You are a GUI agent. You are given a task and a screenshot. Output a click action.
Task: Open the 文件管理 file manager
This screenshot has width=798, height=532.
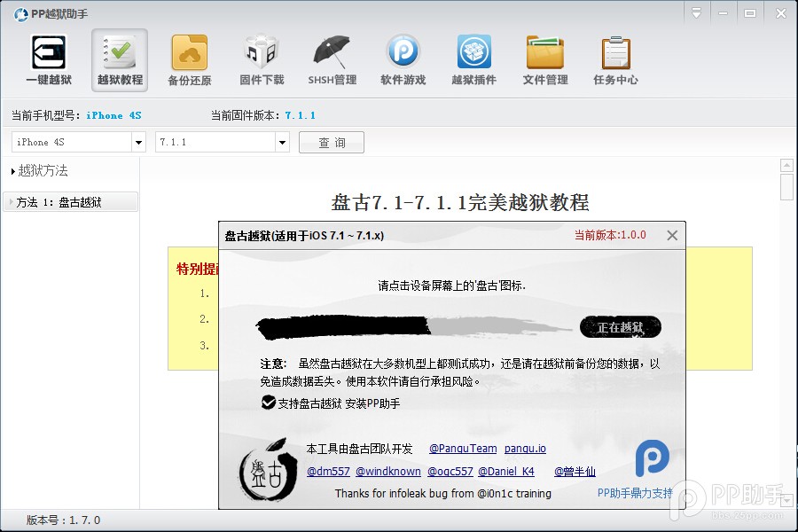pyautogui.click(x=544, y=59)
